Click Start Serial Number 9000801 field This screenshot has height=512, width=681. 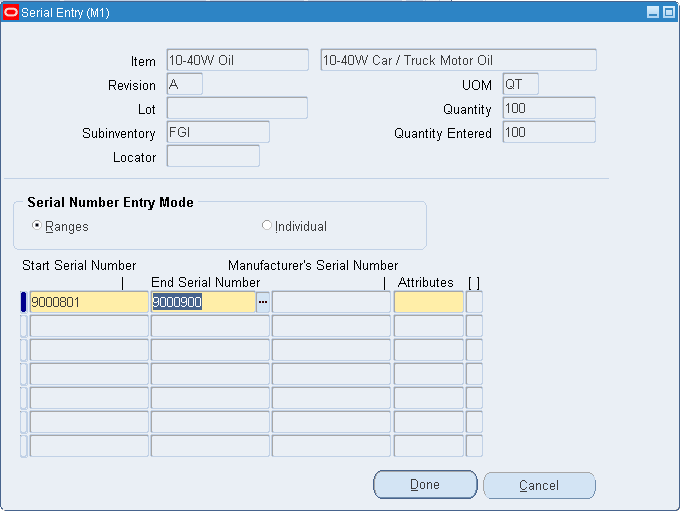[89, 302]
